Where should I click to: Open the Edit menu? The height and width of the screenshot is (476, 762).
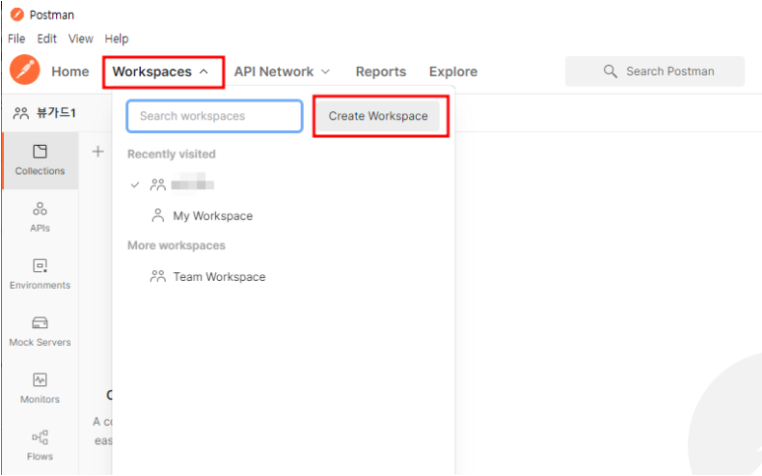(47, 39)
